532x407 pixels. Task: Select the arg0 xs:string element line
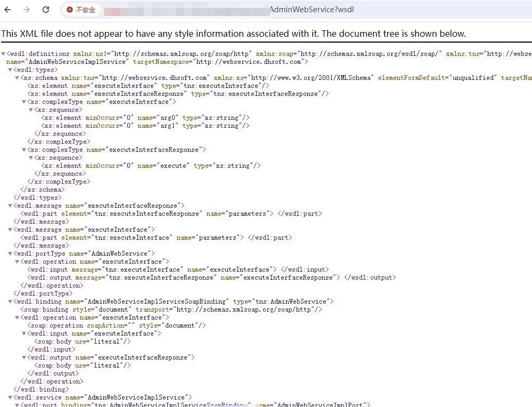pos(145,118)
